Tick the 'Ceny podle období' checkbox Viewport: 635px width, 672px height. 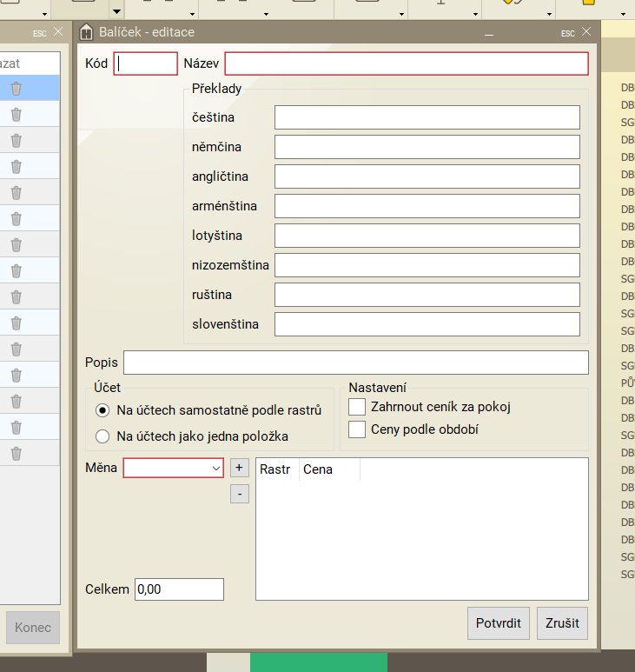point(357,429)
